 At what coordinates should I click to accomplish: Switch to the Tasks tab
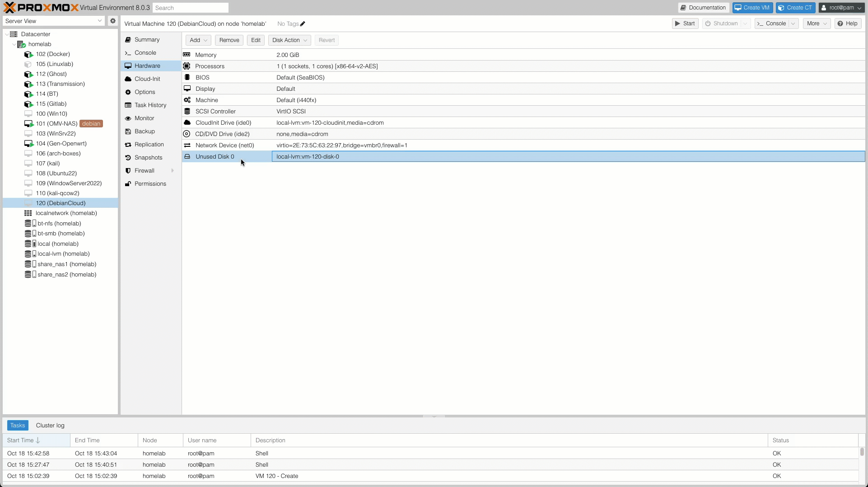(18, 426)
